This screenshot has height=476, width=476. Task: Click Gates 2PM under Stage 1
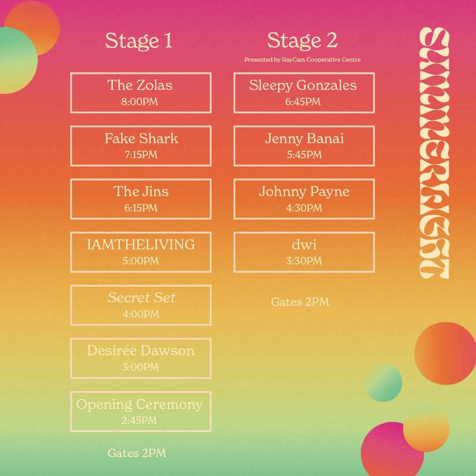click(137, 453)
